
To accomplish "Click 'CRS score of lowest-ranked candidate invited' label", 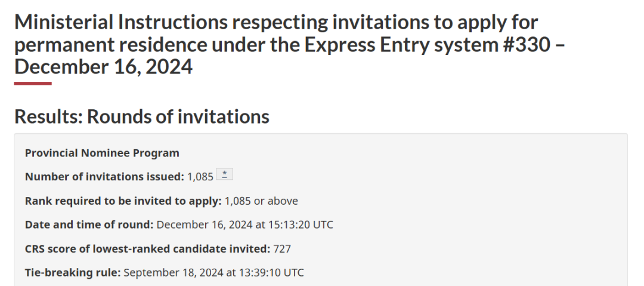I will coord(148,248).
